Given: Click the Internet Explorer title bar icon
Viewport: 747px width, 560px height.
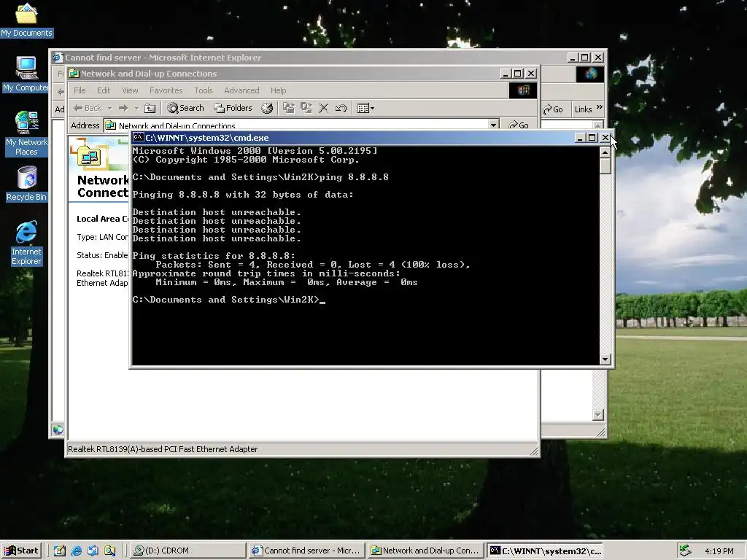Looking at the screenshot, I should tap(58, 58).
